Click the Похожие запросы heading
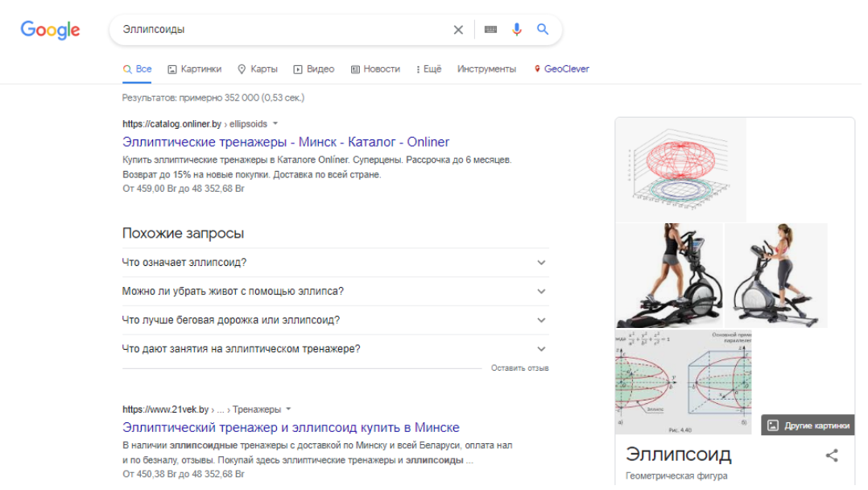This screenshot has height=490, width=868. click(x=183, y=234)
